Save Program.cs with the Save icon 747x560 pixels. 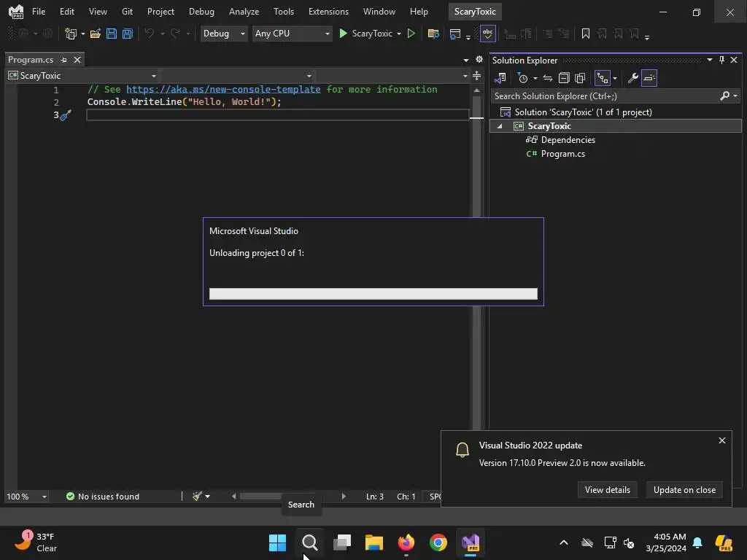[x=112, y=34]
